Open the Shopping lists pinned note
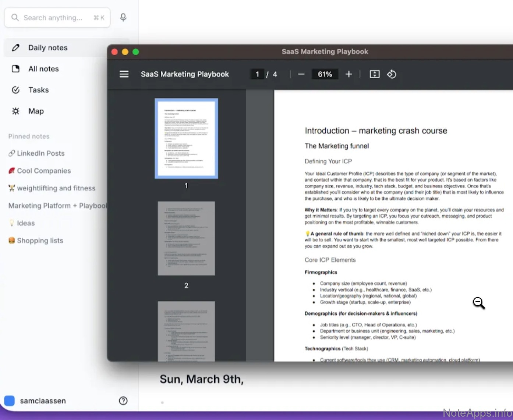 (x=40, y=241)
